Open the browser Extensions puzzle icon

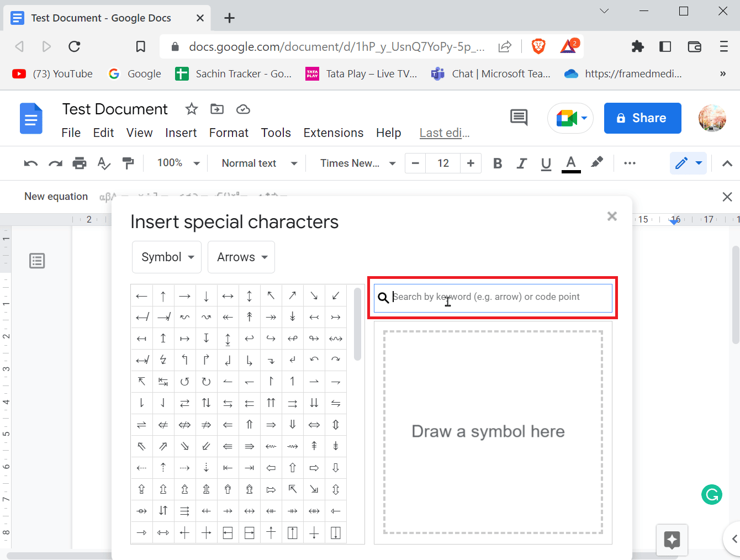point(638,46)
